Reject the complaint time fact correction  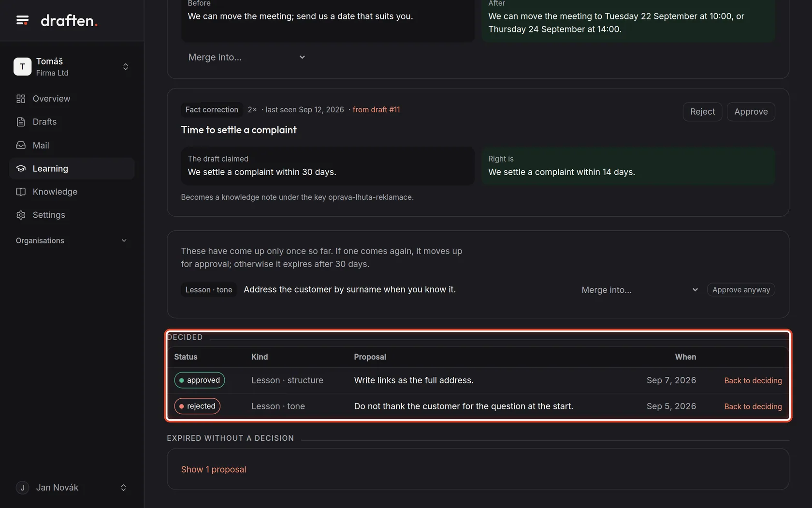702,112
